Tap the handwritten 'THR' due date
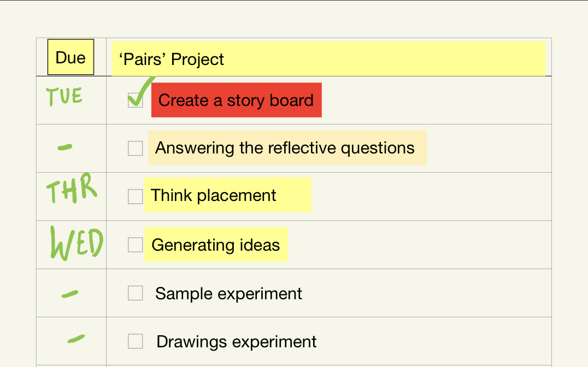The image size is (588, 367). click(x=71, y=189)
